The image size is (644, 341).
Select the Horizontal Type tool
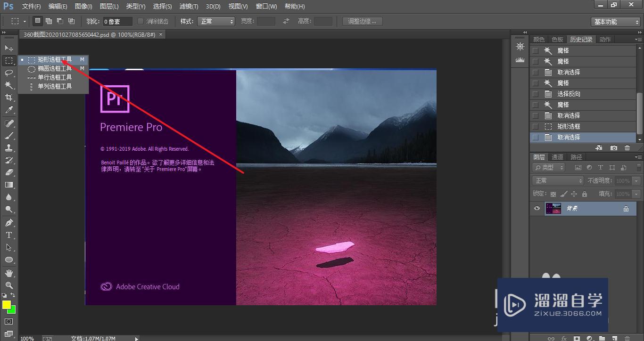tap(9, 235)
